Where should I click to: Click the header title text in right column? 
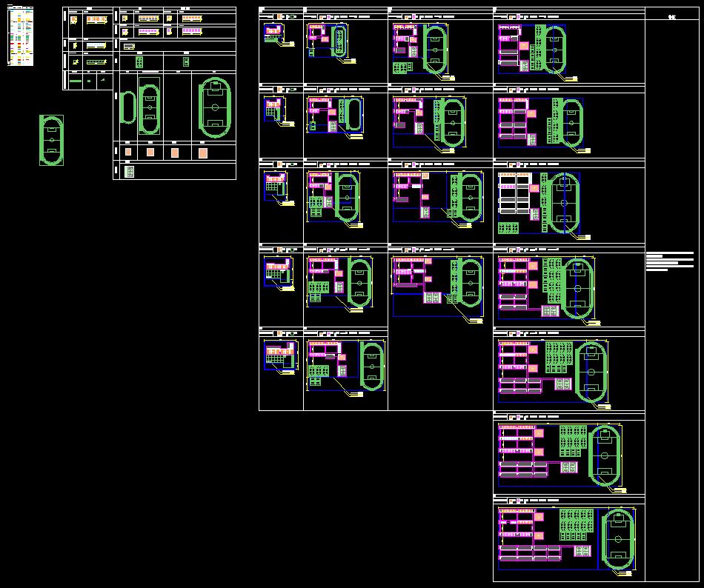click(672, 15)
